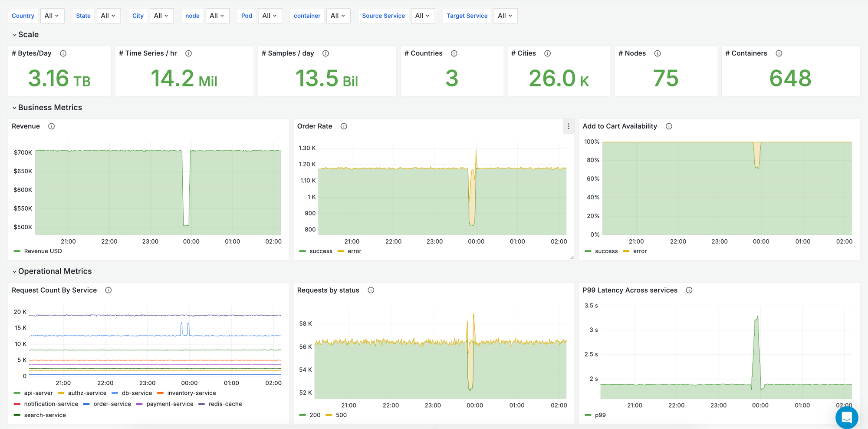868x429 pixels.
Task: Collapse the Business Metrics row
Action: coord(47,108)
